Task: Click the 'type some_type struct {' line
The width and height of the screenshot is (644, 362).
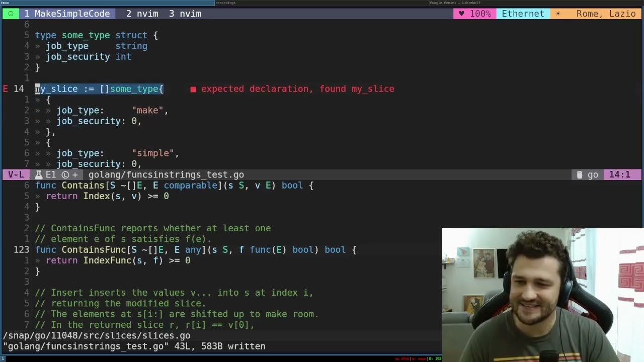Action: point(97,35)
